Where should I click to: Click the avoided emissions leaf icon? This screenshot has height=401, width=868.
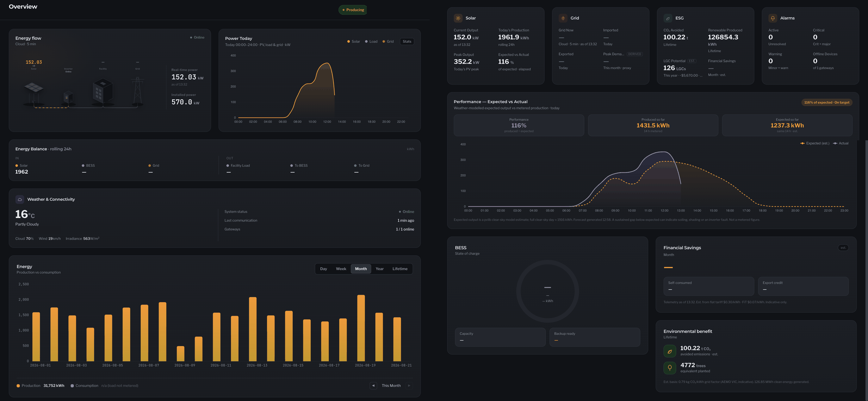tap(670, 351)
